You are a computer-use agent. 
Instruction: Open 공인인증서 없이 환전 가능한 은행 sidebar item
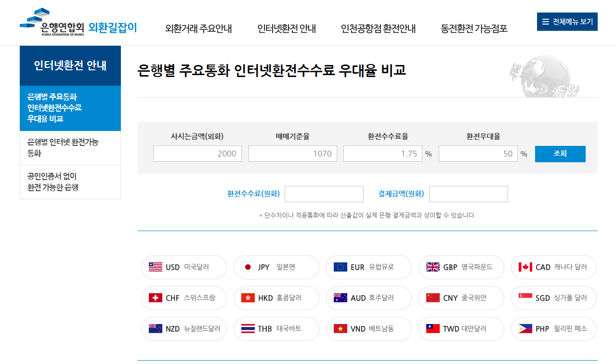70,182
